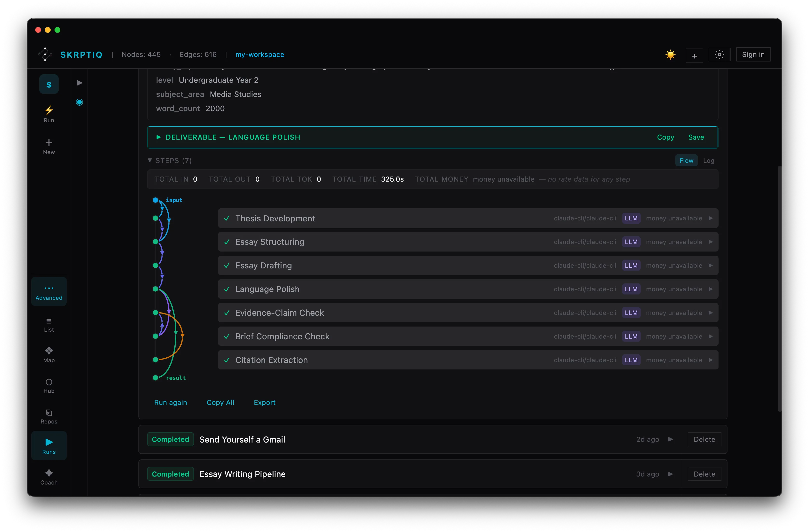This screenshot has width=809, height=532.
Task: Click the LLM badge on Essay Structuring
Action: pyautogui.click(x=631, y=242)
